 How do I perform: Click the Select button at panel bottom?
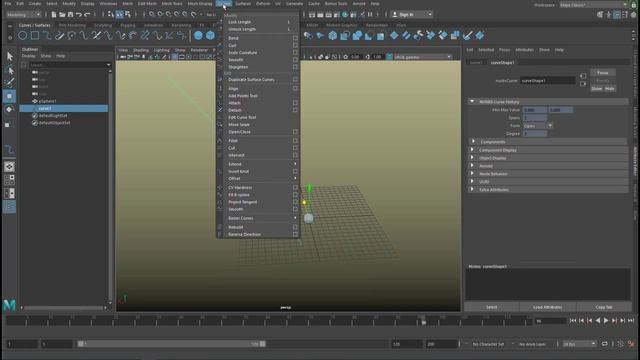491,307
